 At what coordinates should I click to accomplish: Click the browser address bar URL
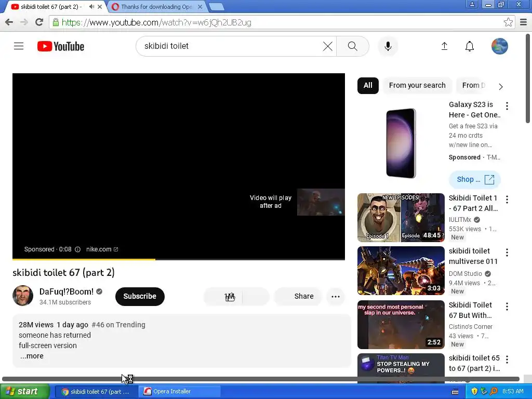pos(157,22)
